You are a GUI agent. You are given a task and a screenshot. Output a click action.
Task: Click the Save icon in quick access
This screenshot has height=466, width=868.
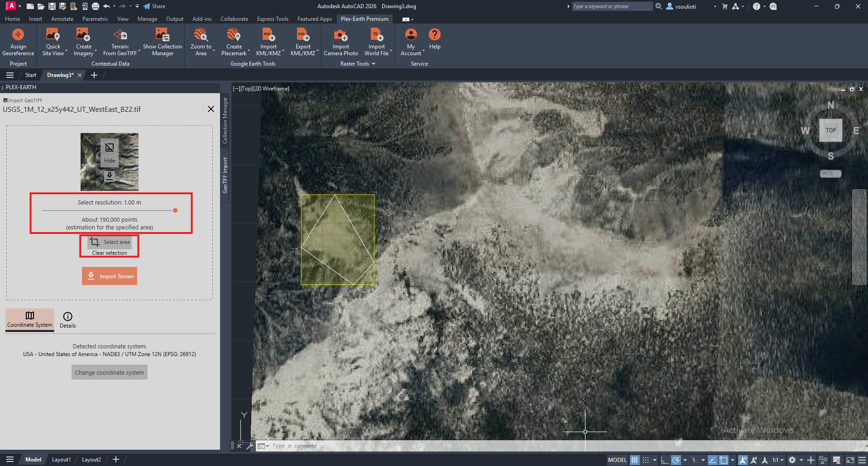coord(52,6)
